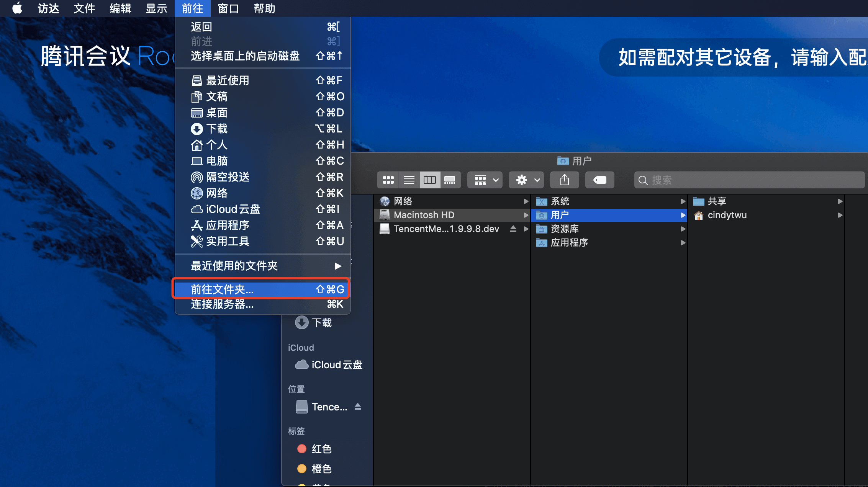Switch Finder to list view
The image size is (868, 487).
coord(409,180)
